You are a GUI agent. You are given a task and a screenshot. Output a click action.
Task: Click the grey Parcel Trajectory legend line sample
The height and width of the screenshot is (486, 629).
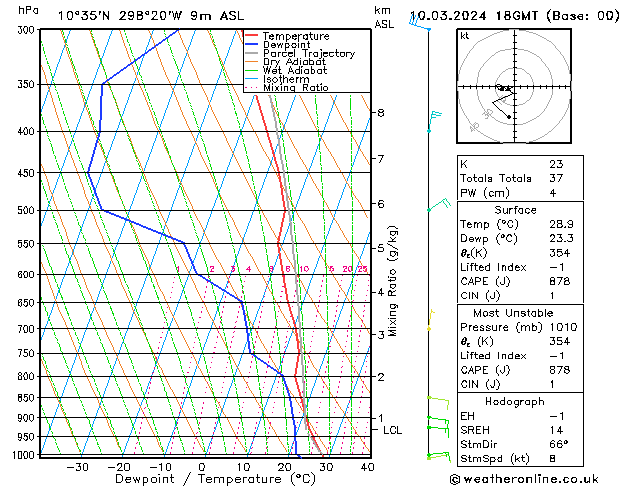[x=251, y=53]
